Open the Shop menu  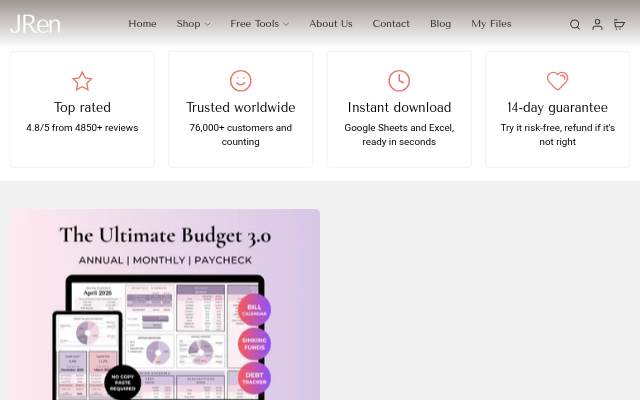[x=188, y=24]
